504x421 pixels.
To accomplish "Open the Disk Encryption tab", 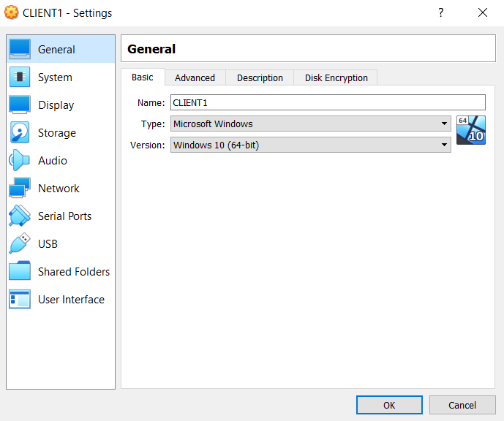I will (x=336, y=78).
